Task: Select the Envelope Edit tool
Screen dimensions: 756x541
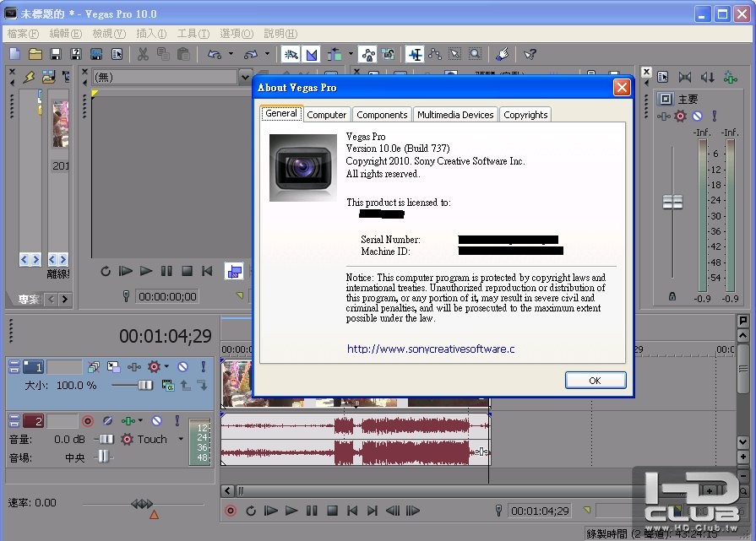Action: pos(435,54)
